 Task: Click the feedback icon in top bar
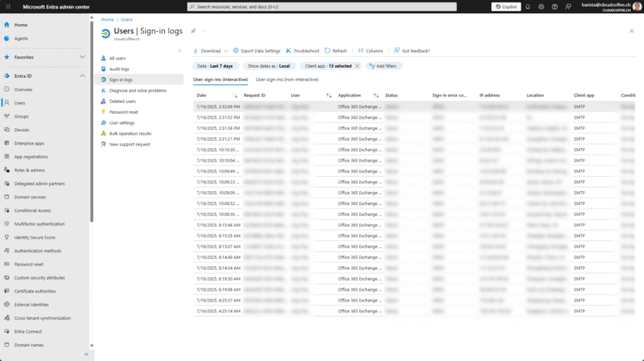tap(568, 7)
